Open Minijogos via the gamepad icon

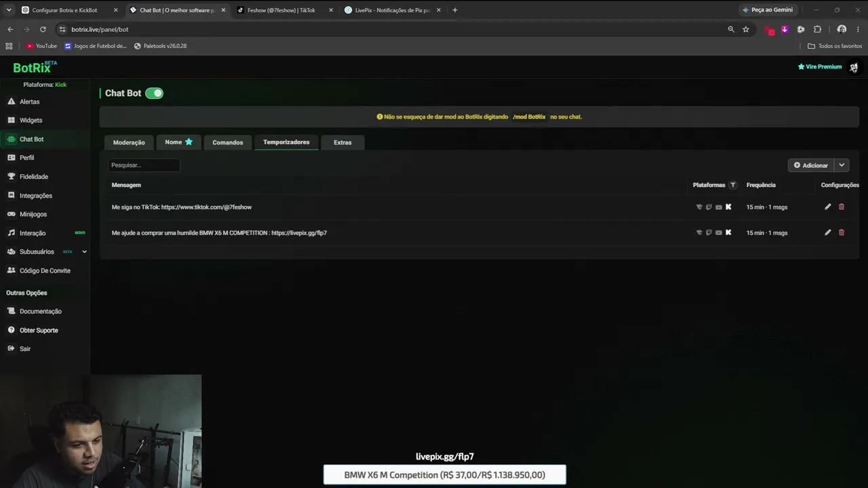11,214
